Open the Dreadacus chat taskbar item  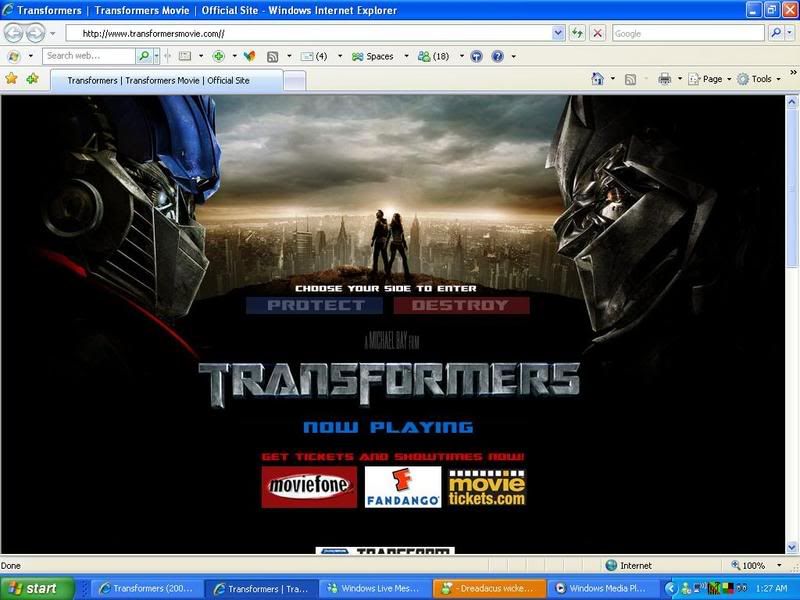(489, 588)
